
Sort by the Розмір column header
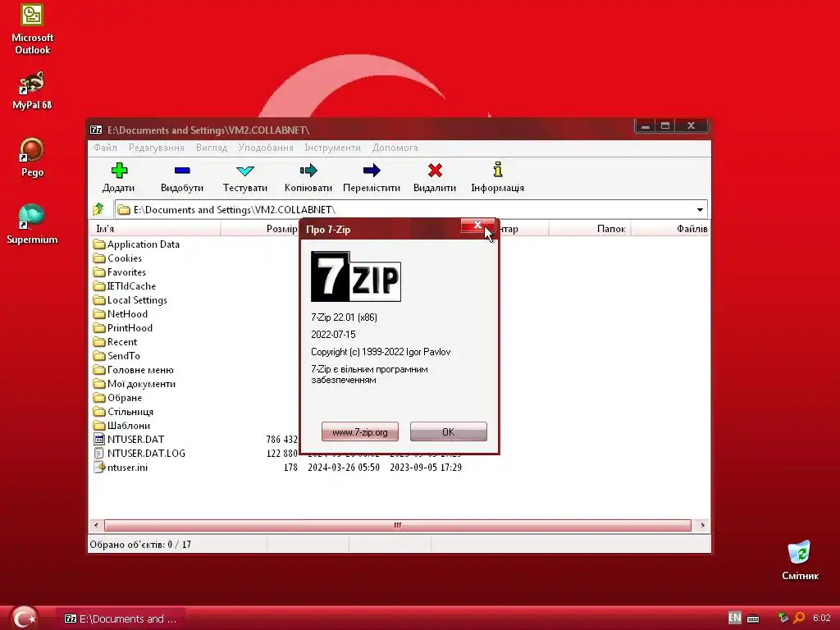(260, 229)
